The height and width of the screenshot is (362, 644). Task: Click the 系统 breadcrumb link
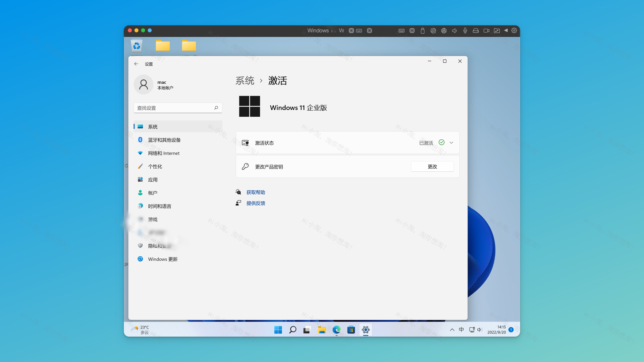coord(245,80)
